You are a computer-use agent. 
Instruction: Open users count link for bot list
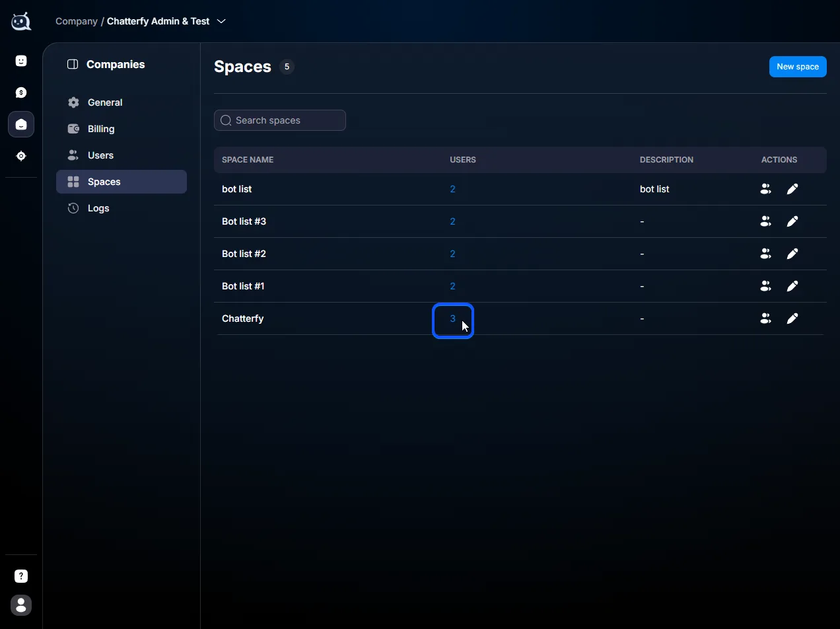pos(452,189)
